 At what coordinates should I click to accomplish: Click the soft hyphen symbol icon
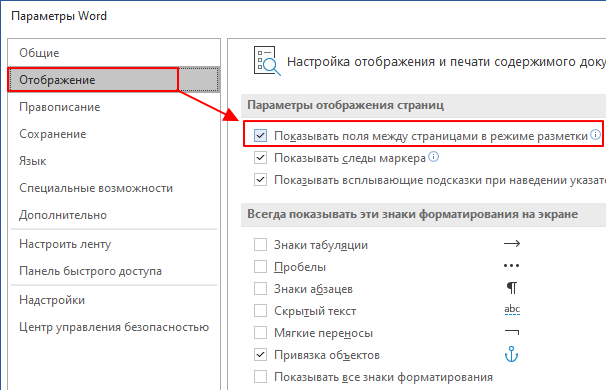coord(512,332)
